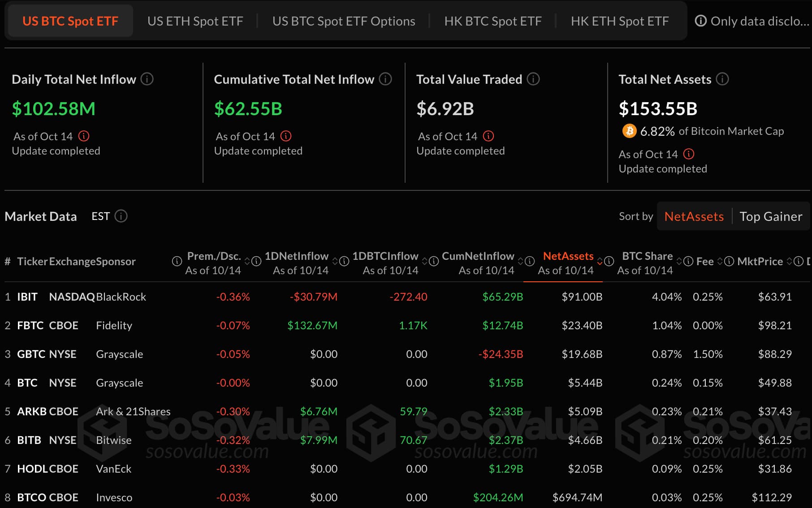The image size is (812, 508).
Task: Click the Grayscale BTC ticker in row 4
Action: tap(27, 383)
